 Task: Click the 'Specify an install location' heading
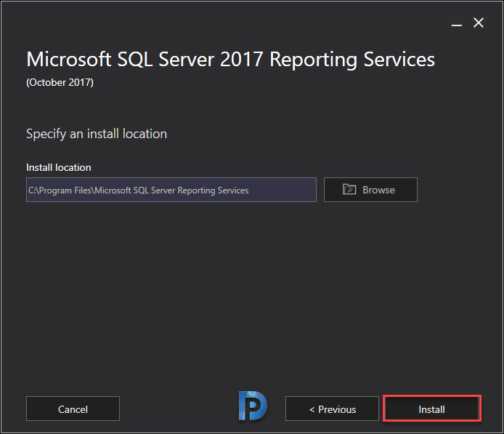pyautogui.click(x=97, y=134)
